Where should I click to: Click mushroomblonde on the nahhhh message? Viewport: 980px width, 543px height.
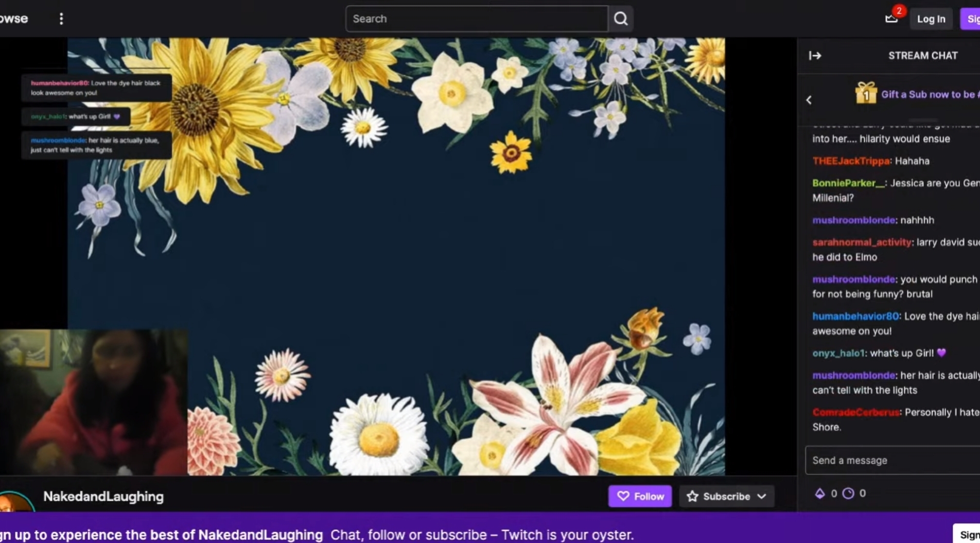(853, 220)
